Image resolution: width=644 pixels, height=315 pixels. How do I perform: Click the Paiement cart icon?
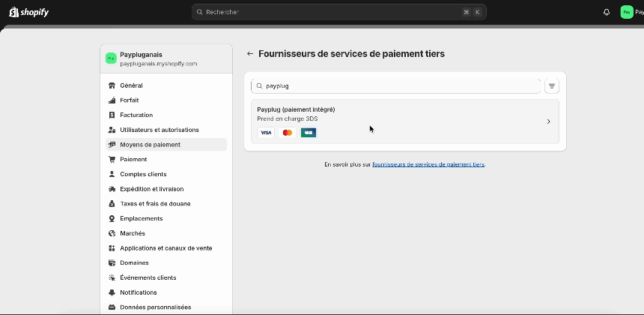tap(112, 160)
